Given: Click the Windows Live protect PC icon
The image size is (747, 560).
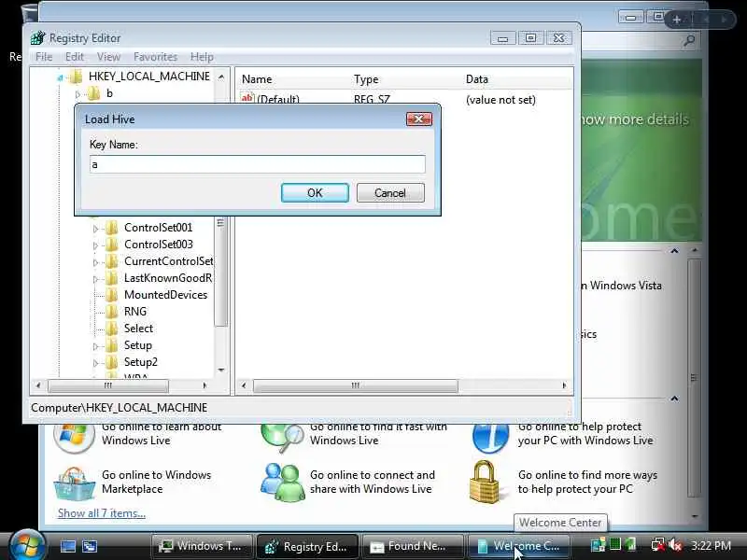Looking at the screenshot, I should click(491, 438).
